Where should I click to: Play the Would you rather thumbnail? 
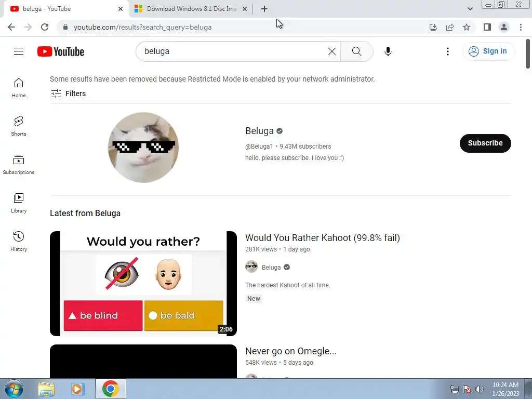[143, 284]
